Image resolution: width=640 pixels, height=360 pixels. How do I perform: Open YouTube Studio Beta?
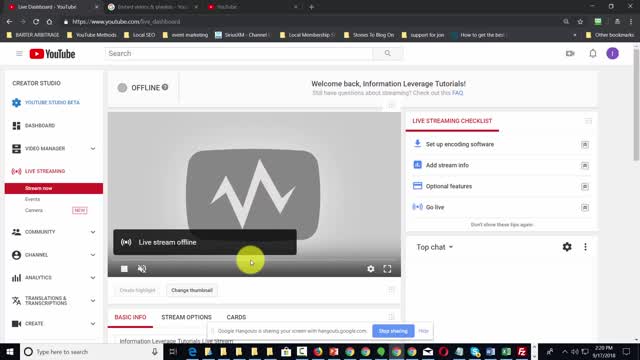click(x=52, y=102)
